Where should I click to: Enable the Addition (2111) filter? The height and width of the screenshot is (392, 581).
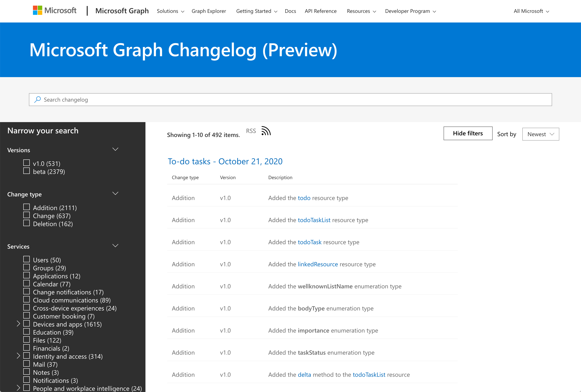coord(27,207)
